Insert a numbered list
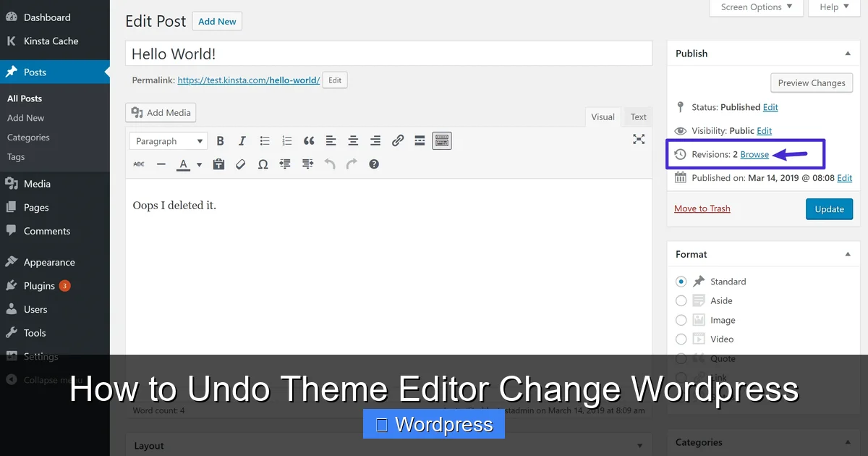 pos(287,141)
